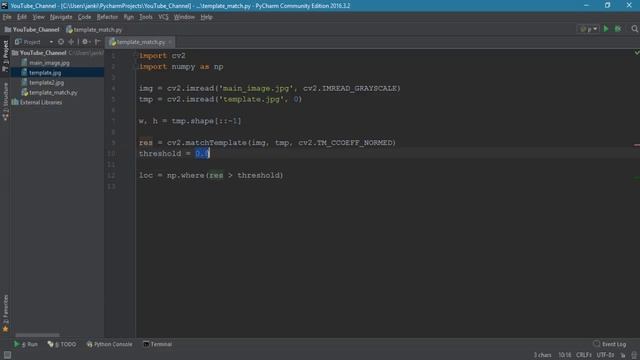Viewport: 640px width, 360px height.
Task: Collapse YouTube_Channel project root folder
Action: click(15, 53)
